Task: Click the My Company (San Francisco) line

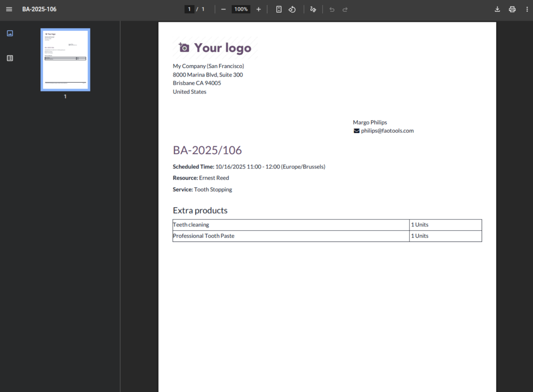Action: tap(208, 66)
